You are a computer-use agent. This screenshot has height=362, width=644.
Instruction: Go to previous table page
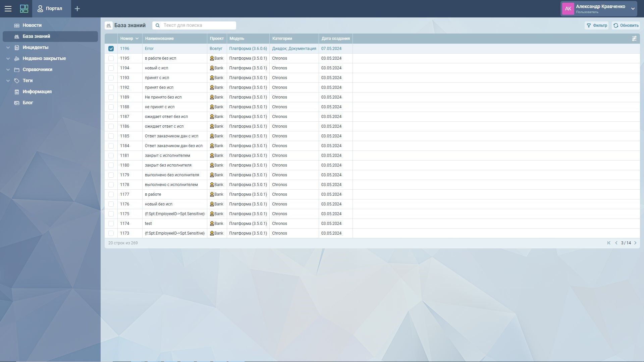pos(616,243)
